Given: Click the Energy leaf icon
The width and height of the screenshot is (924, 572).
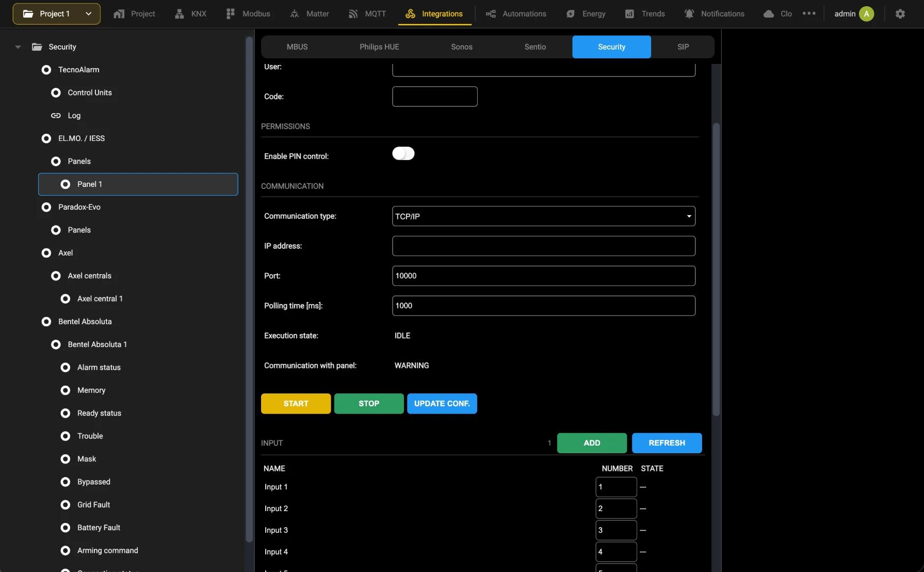Looking at the screenshot, I should [571, 14].
